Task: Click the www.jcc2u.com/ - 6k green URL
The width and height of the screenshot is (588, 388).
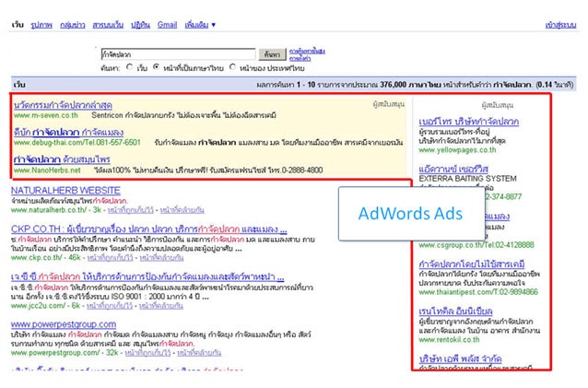Action: point(45,306)
